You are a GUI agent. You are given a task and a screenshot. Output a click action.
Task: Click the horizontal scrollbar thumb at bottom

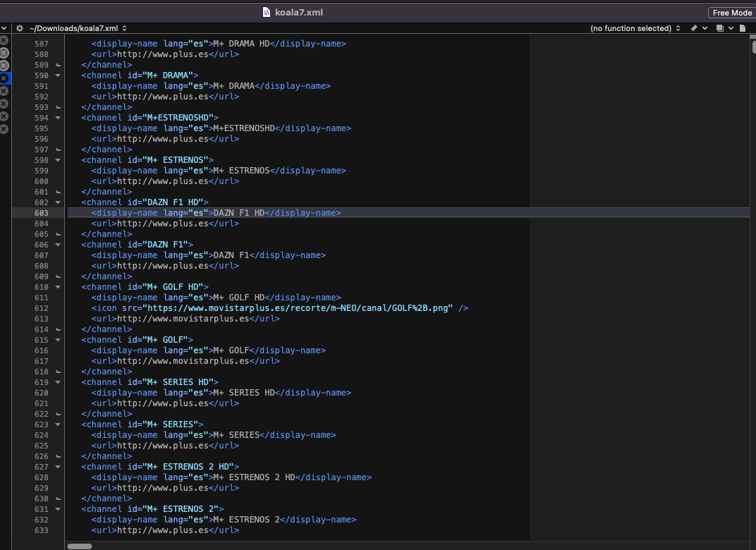[x=80, y=546]
